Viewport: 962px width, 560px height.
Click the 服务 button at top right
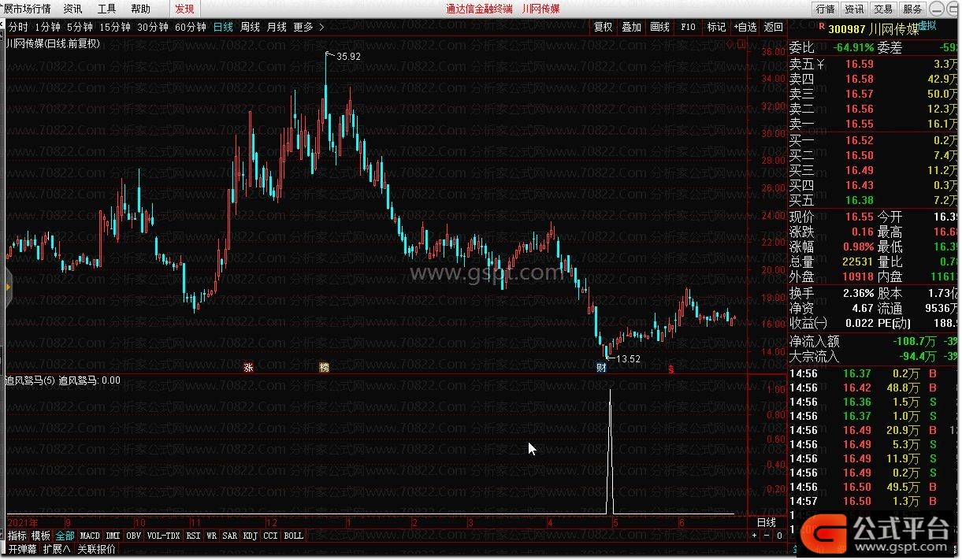pos(912,9)
